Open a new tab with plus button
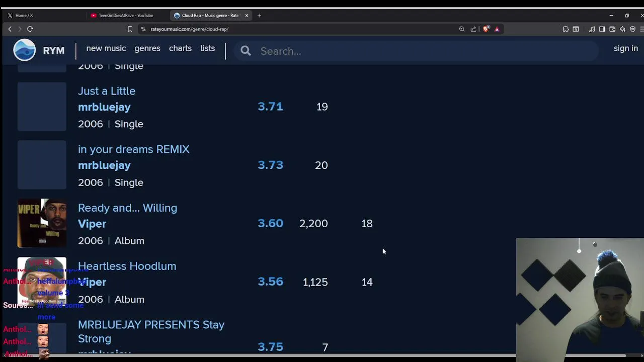The image size is (644, 362). (x=259, y=16)
